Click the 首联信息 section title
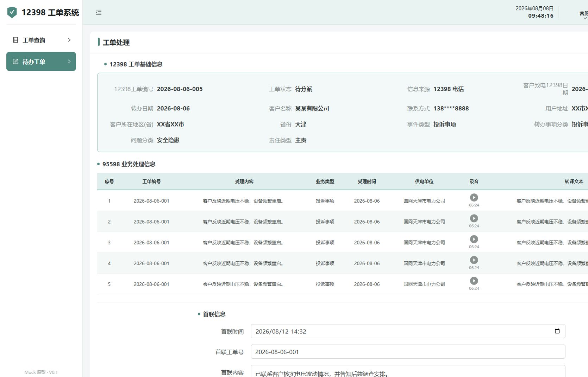The height and width of the screenshot is (377, 588). [x=214, y=314]
